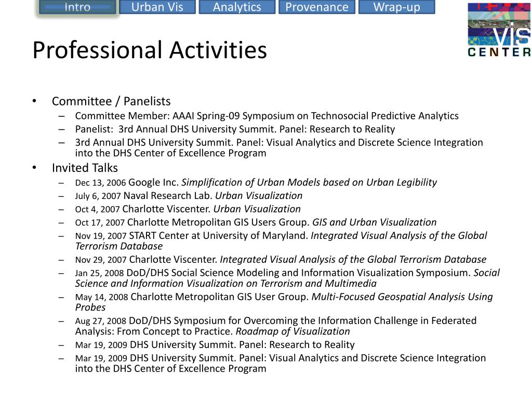The height and width of the screenshot is (399, 532).
Task: Open the Analytics section tab
Action: [x=237, y=7]
